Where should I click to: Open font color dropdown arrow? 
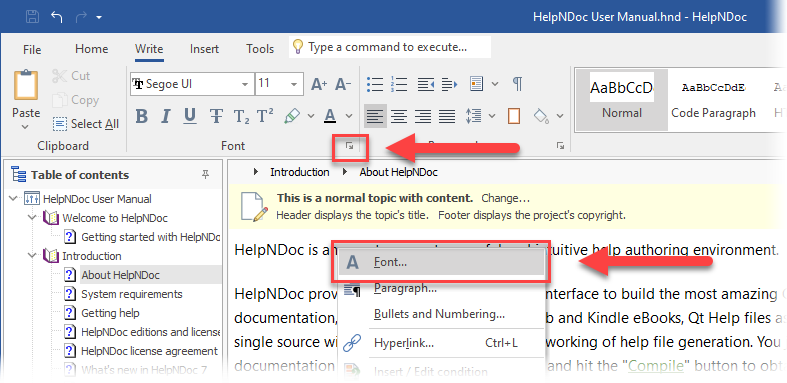pos(349,116)
